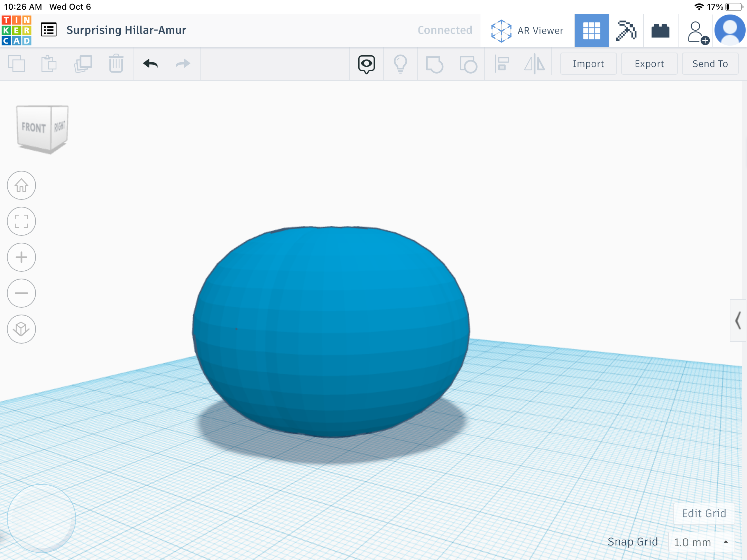Go to Home view
Viewport: 747px width, 560px height.
pos(21,185)
